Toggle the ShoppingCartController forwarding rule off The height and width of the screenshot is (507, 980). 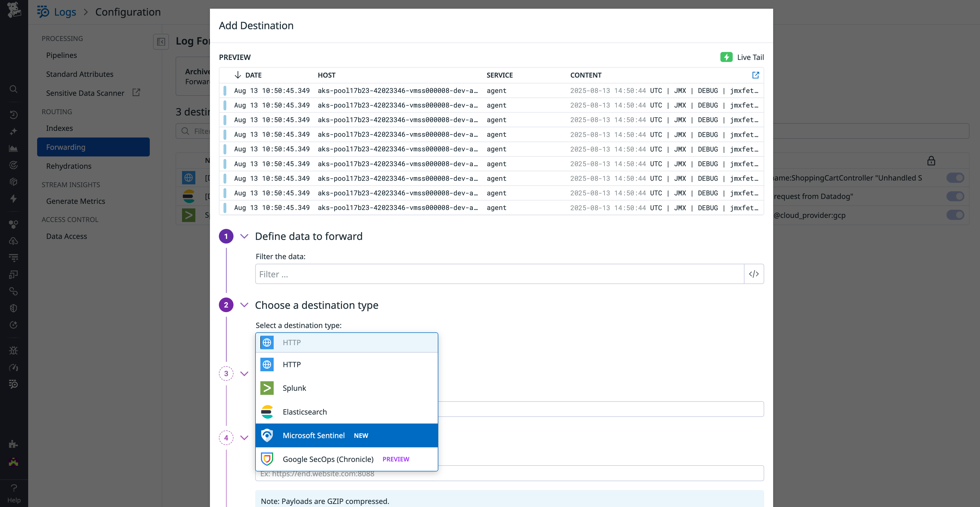click(x=955, y=177)
